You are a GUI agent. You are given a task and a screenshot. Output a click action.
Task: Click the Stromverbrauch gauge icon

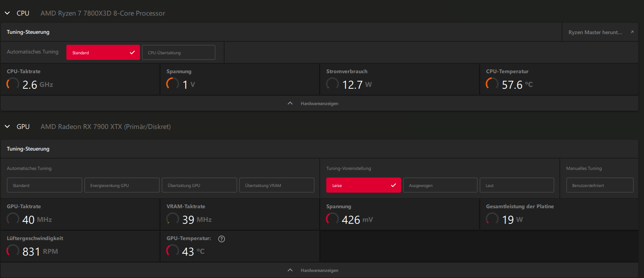coord(332,83)
